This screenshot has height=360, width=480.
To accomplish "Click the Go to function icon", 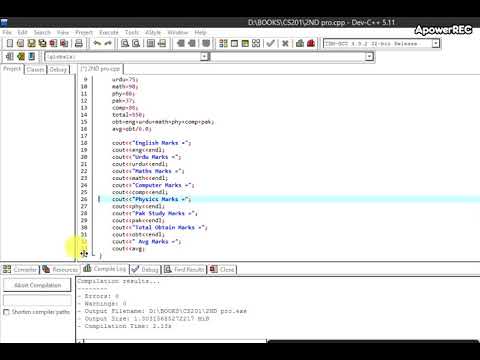I will [x=151, y=43].
